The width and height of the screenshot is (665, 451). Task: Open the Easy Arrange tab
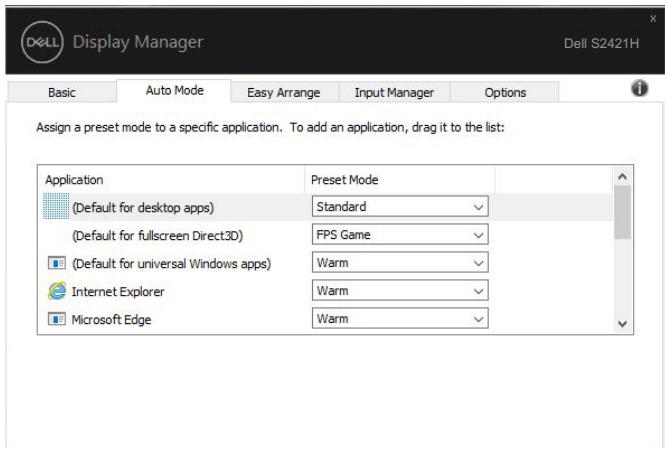click(284, 92)
